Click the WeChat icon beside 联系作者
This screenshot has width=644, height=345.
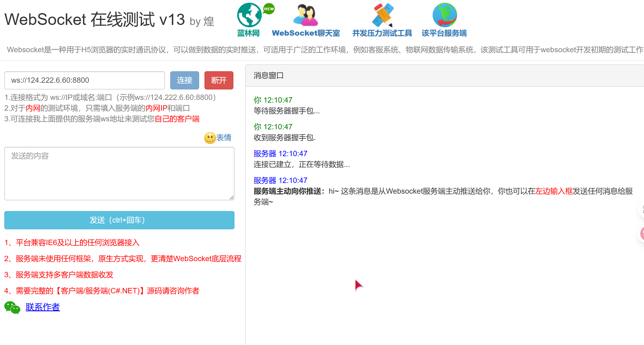[12, 307]
